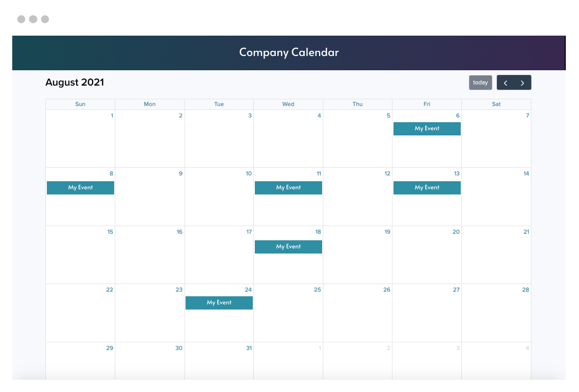Select day number 20 cell
This screenshot has height=392, width=579.
coord(427,255)
